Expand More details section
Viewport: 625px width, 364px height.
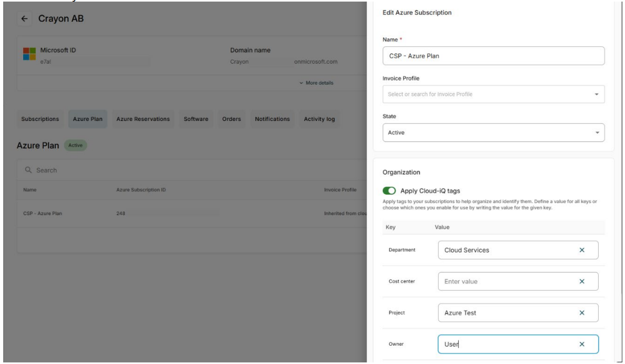tap(316, 83)
